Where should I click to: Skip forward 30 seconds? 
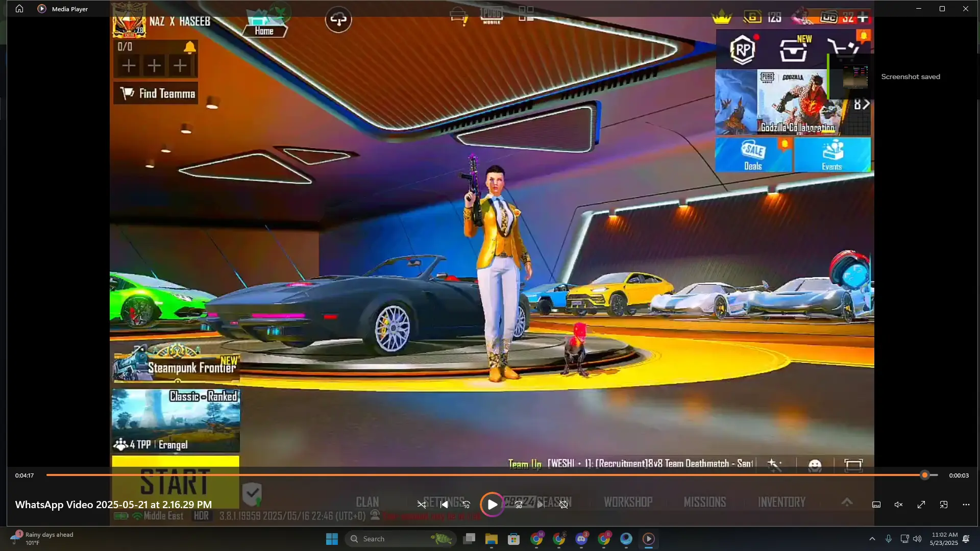[x=519, y=505]
